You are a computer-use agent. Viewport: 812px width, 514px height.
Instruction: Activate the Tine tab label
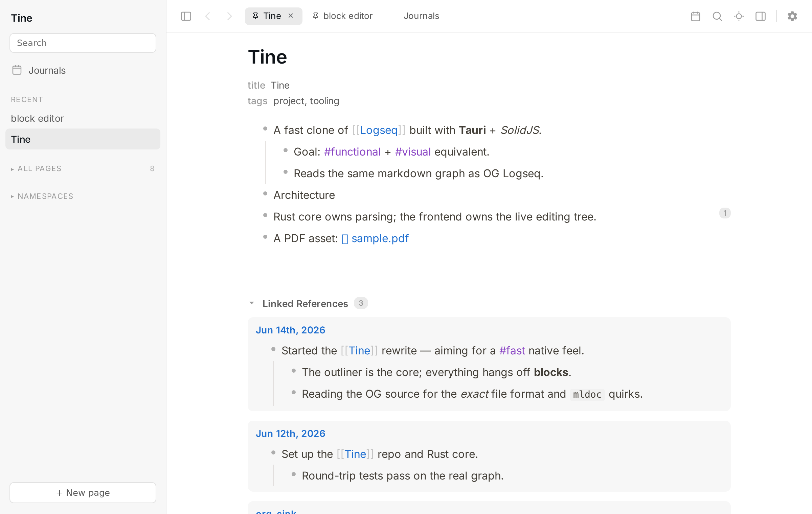click(272, 16)
